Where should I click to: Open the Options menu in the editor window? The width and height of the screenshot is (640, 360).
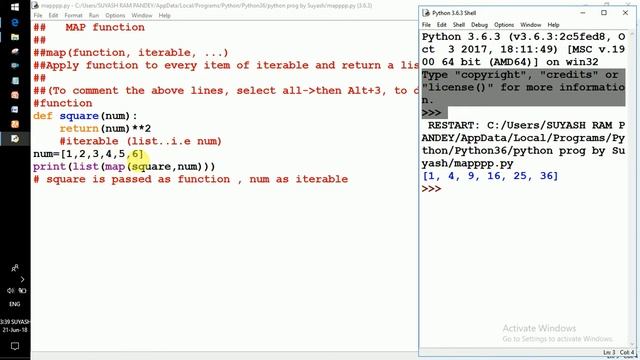click(115, 15)
